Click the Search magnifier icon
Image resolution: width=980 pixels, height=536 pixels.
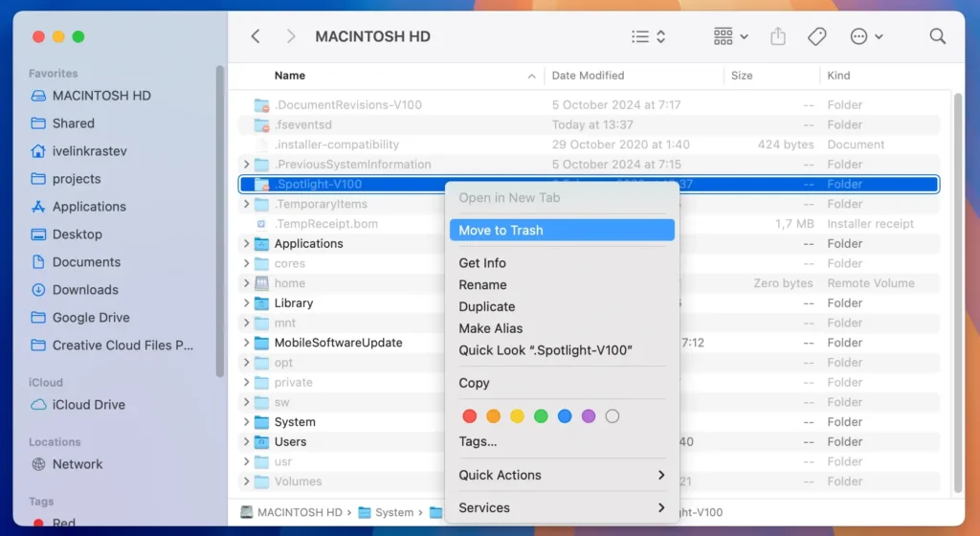(x=938, y=36)
